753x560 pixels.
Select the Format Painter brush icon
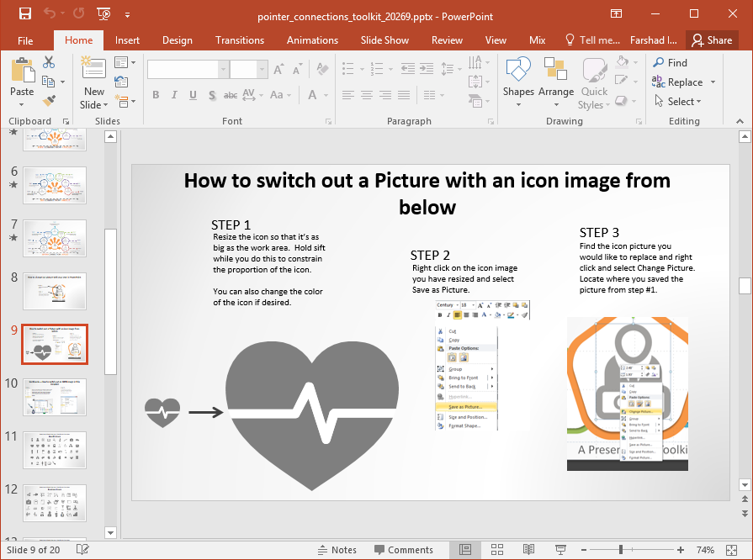49,100
